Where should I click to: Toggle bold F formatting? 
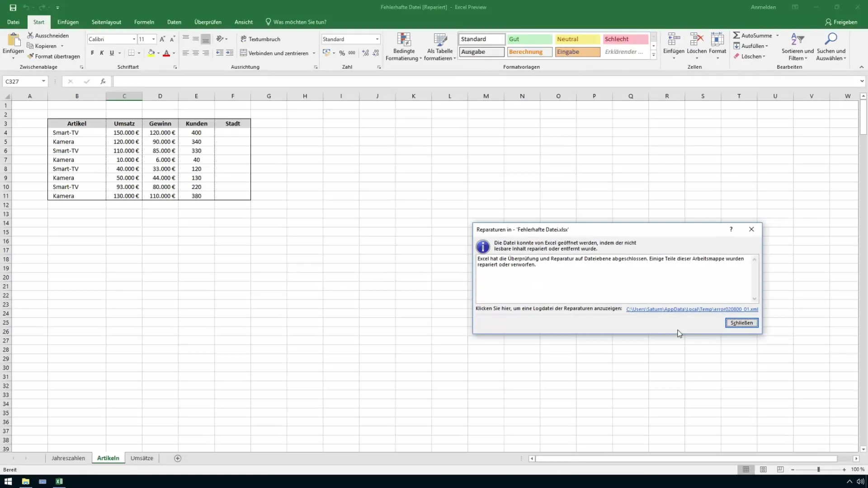[92, 53]
